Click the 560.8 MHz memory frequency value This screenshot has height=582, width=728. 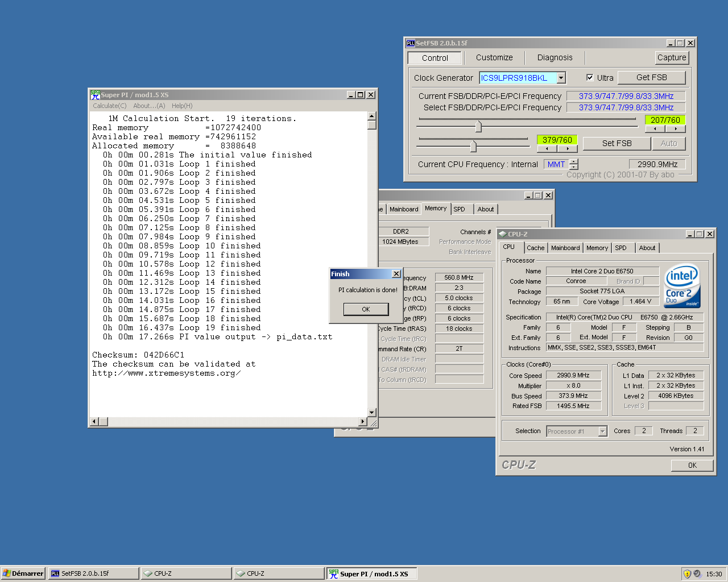(x=459, y=277)
